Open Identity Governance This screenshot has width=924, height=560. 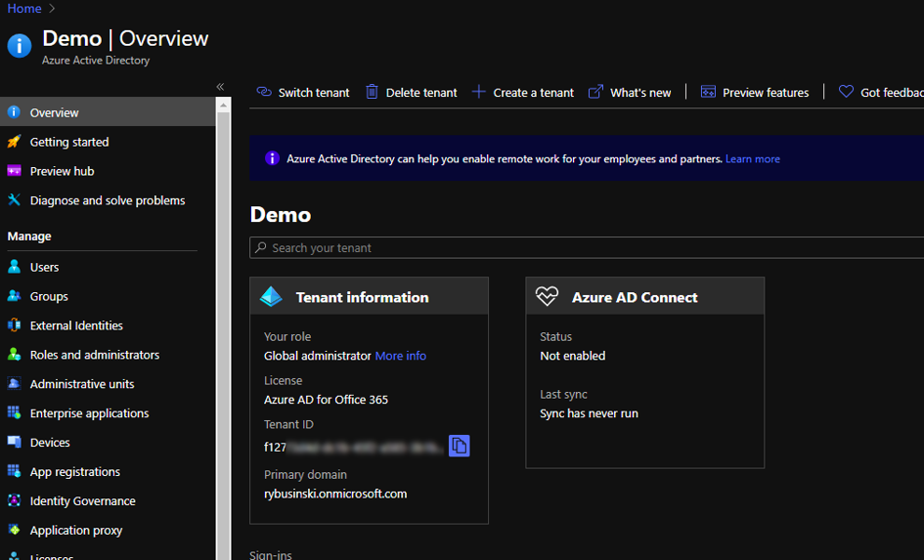82,501
